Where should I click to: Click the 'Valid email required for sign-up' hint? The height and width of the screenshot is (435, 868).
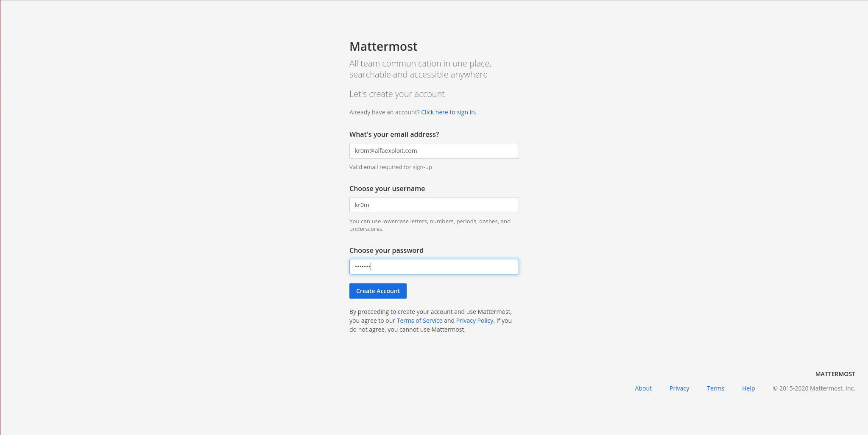tap(391, 167)
